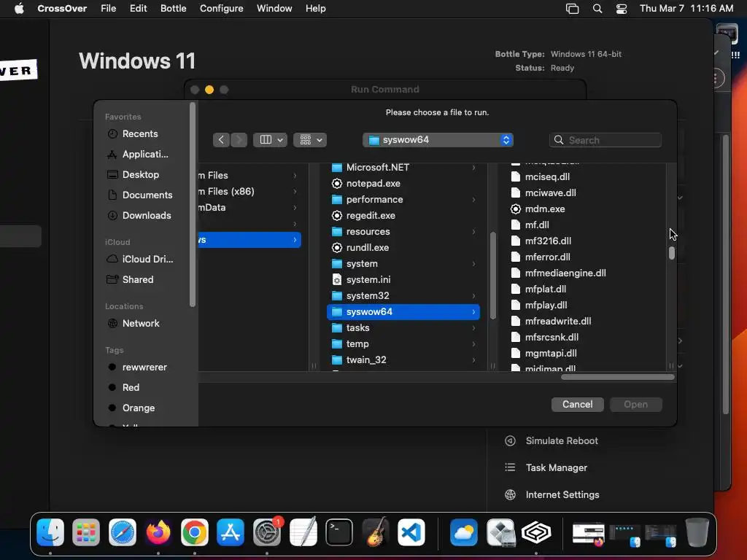
Task: Open the weather cloud app in dock
Action: tap(464, 532)
